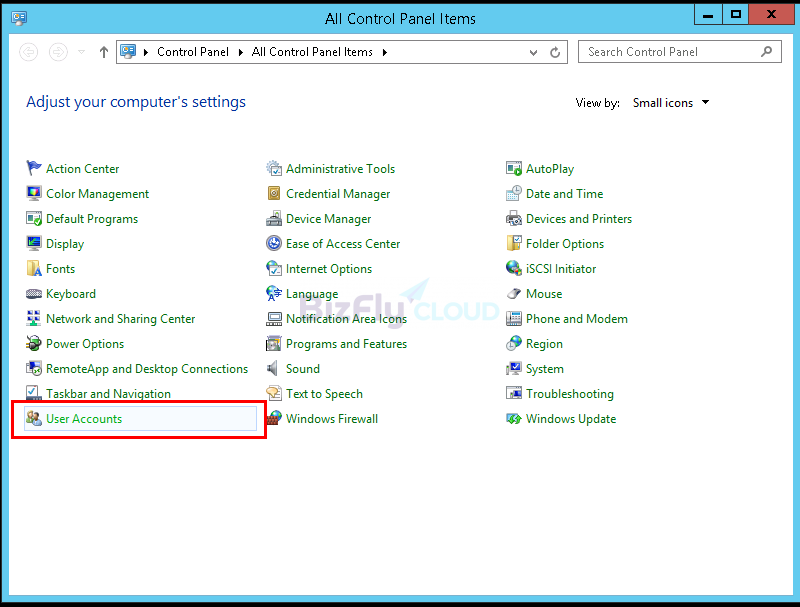Screen dimensions: 800x607
Task: Click the Color Management monitor icon
Action: [x=34, y=193]
